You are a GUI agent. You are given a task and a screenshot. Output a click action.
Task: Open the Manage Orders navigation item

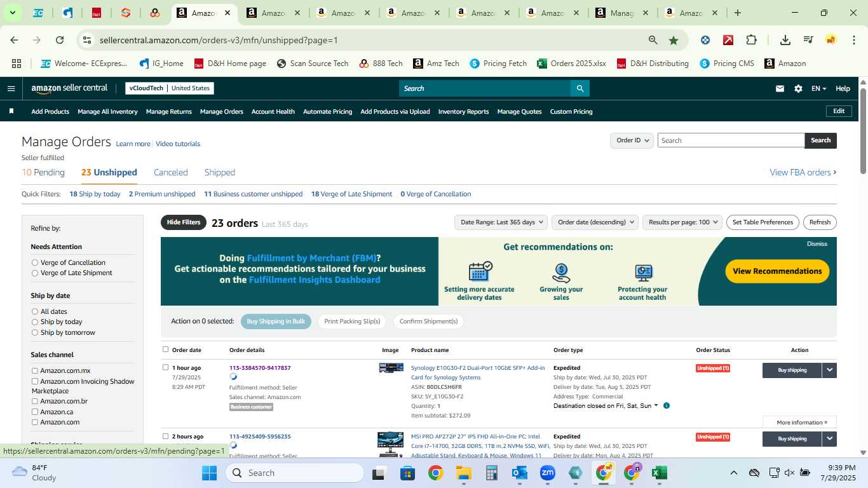pos(222,111)
